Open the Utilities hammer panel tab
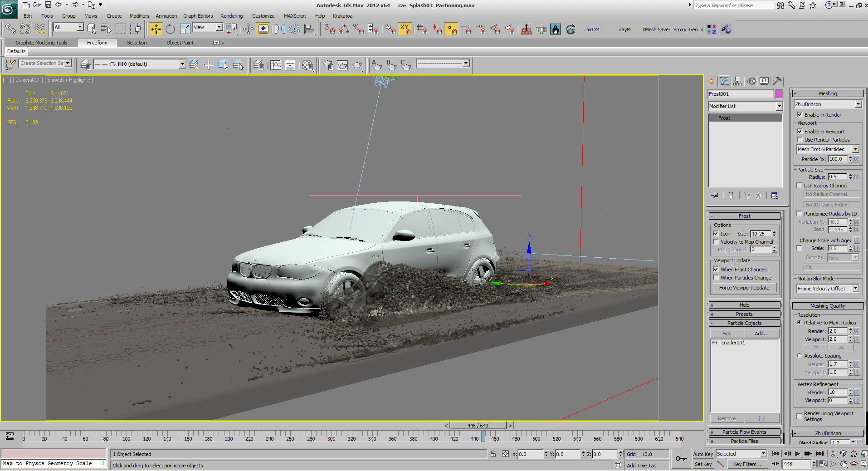The width and height of the screenshot is (868, 471). [777, 81]
